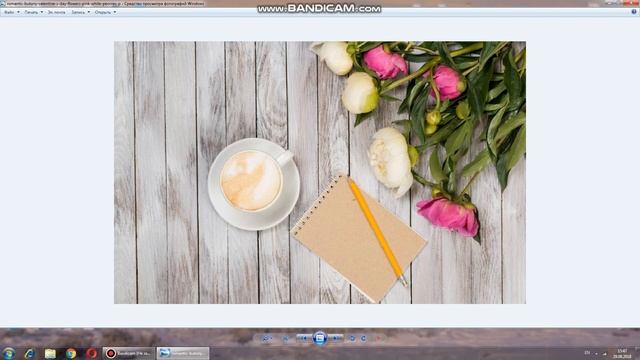Click the taskbar clock
The width and height of the screenshot is (640, 360).
[622, 353]
